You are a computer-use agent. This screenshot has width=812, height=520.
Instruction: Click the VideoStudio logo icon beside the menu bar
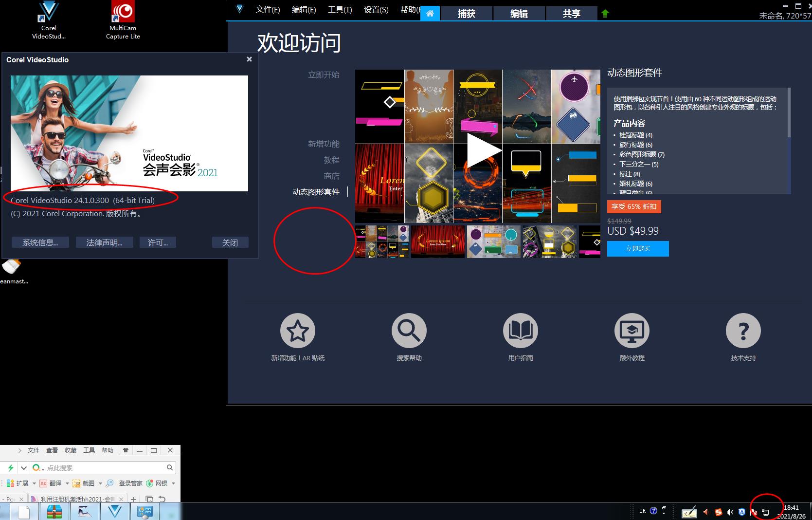coord(239,9)
